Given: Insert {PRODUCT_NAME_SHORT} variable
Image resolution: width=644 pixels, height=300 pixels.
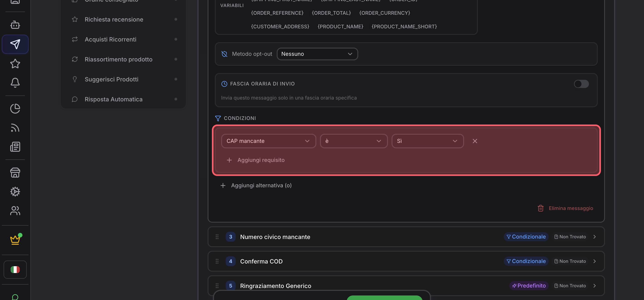Looking at the screenshot, I should click(404, 27).
